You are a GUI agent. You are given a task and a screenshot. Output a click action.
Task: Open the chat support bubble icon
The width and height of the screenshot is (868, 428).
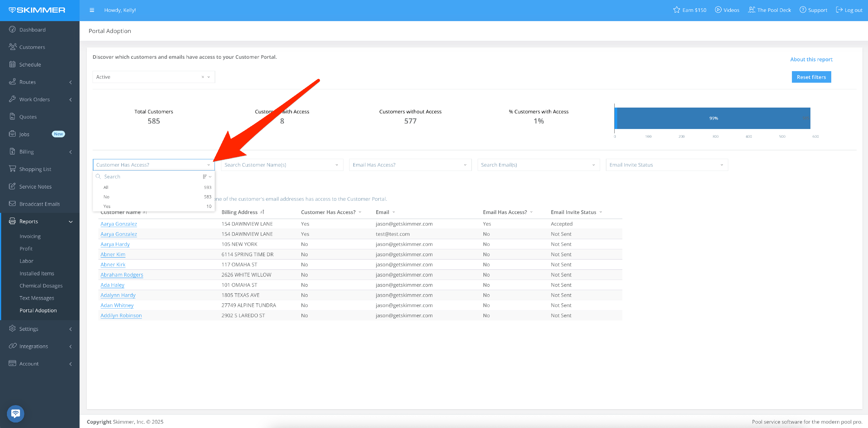(16, 413)
